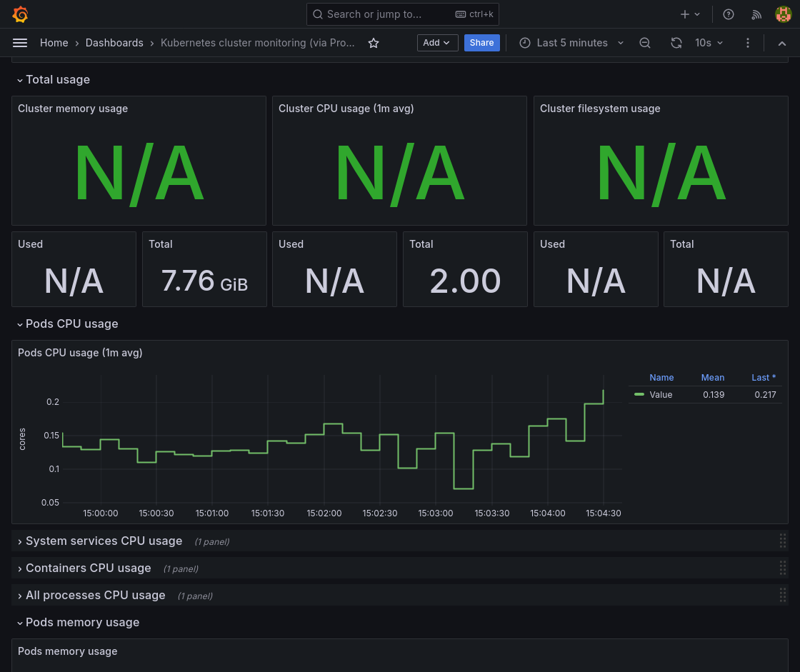Star this dashboard as favorite
The height and width of the screenshot is (672, 800).
coord(374,43)
